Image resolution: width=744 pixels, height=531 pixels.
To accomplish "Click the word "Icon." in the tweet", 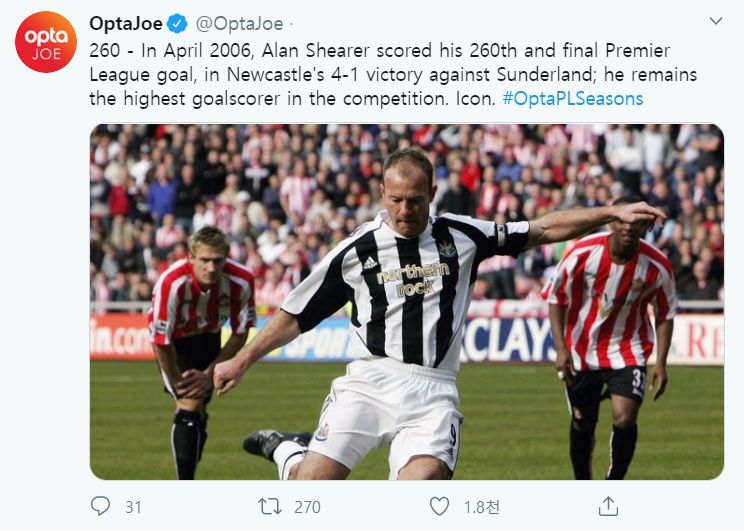I will click(x=476, y=99).
